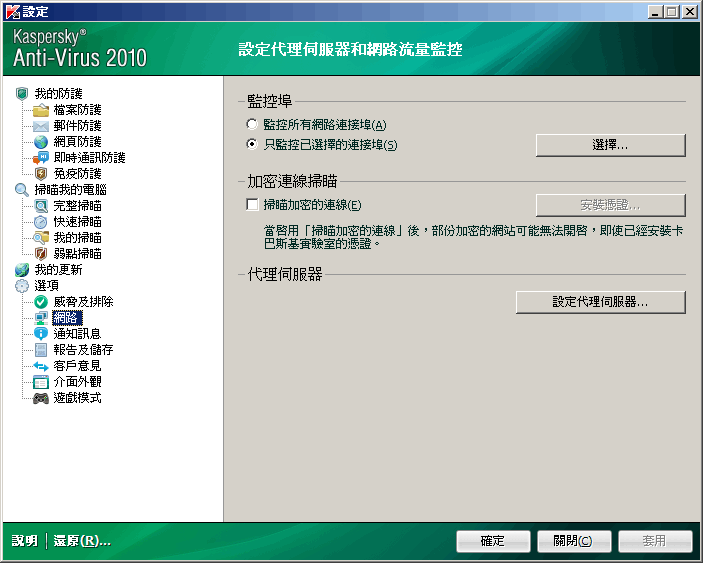
Task: Click the 郵件防護 envelope icon
Action: (x=41, y=126)
